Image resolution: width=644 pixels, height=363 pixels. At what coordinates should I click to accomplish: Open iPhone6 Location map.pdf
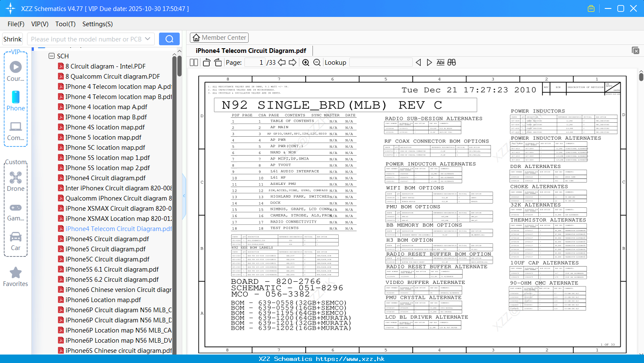click(x=103, y=300)
